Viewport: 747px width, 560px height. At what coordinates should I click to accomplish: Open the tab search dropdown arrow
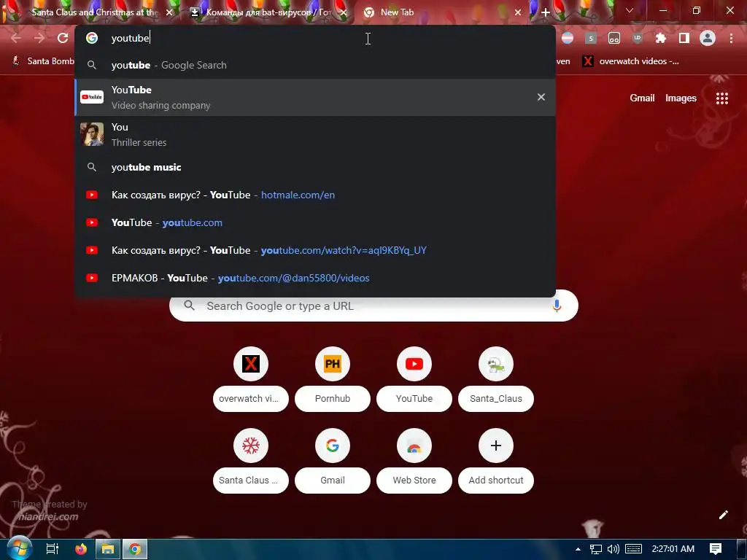pos(630,10)
